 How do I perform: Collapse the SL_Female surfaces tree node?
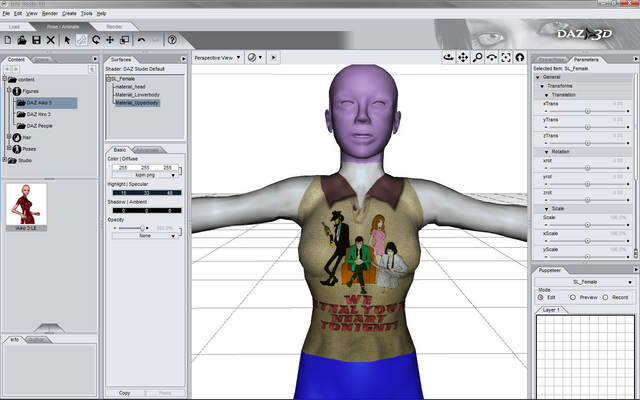[109, 79]
